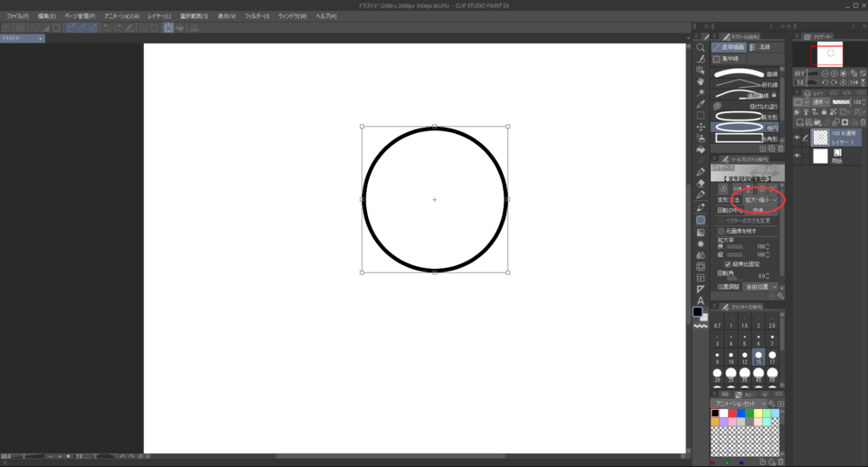Open ウィンドウ(W) menu
Image resolution: width=868 pixels, height=467 pixels.
pos(292,16)
